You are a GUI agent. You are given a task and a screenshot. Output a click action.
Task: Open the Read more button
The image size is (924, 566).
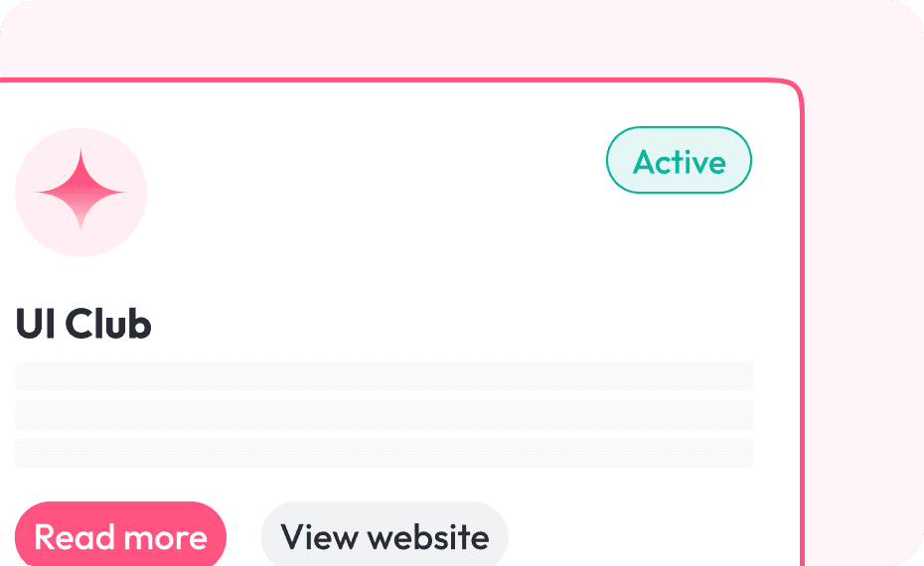120,535
